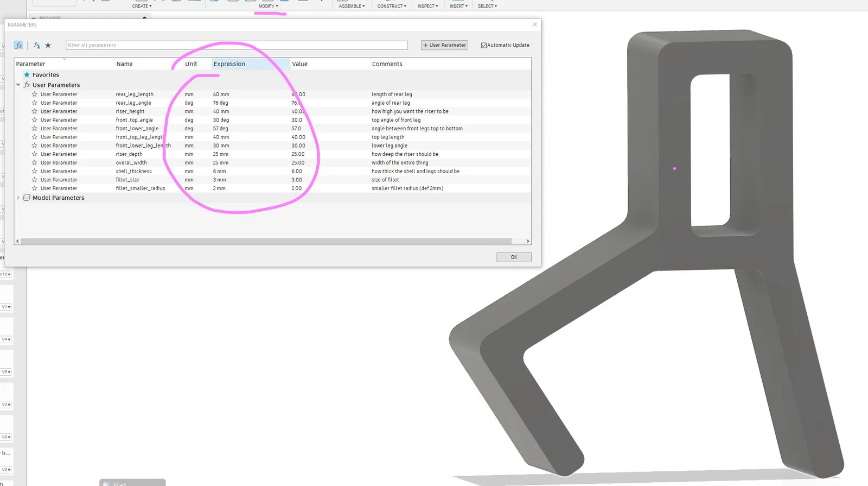Click the scrollbar left arrow

[18, 241]
